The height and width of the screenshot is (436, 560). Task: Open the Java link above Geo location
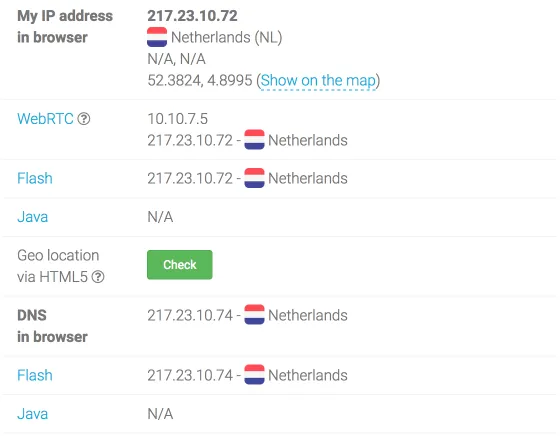pyautogui.click(x=32, y=217)
